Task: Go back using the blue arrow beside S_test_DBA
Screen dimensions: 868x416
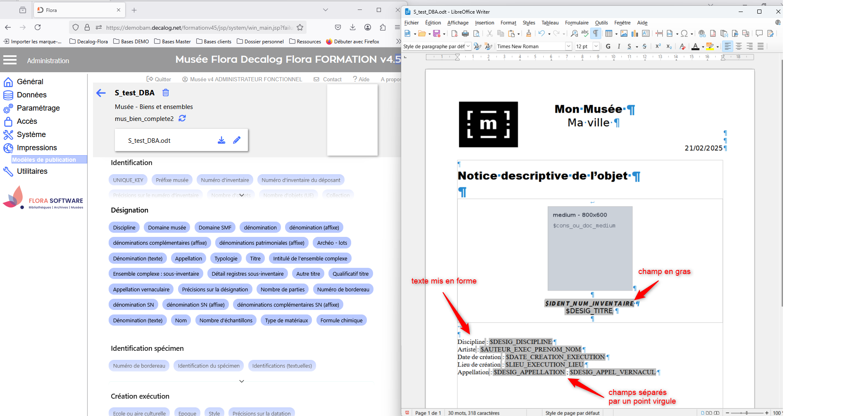Action: 101,93
